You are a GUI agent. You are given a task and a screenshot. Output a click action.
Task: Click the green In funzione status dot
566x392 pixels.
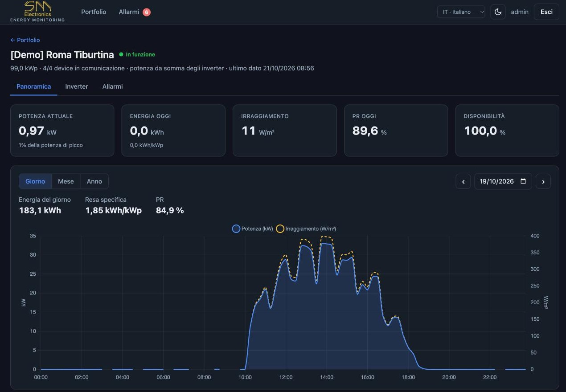pyautogui.click(x=121, y=54)
